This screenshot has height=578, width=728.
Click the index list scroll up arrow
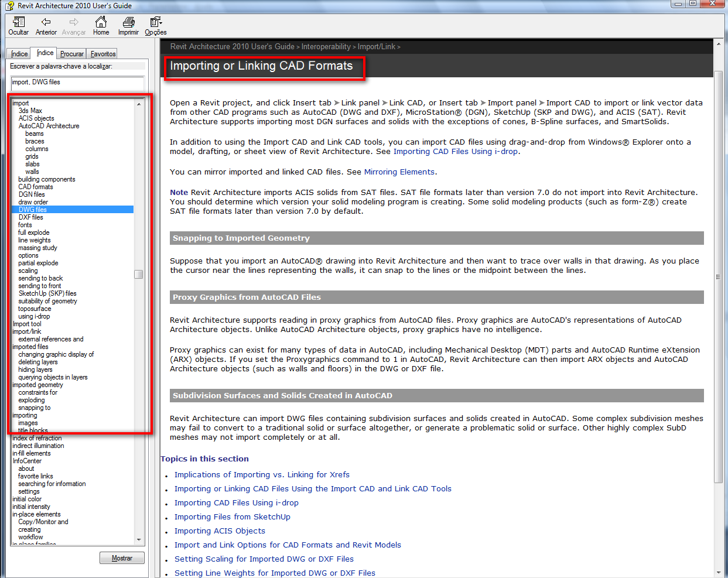point(139,104)
